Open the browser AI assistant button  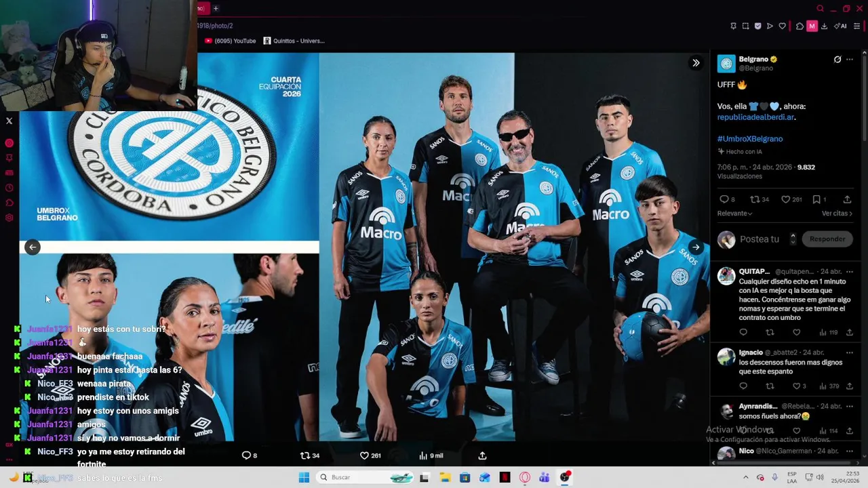(841, 26)
